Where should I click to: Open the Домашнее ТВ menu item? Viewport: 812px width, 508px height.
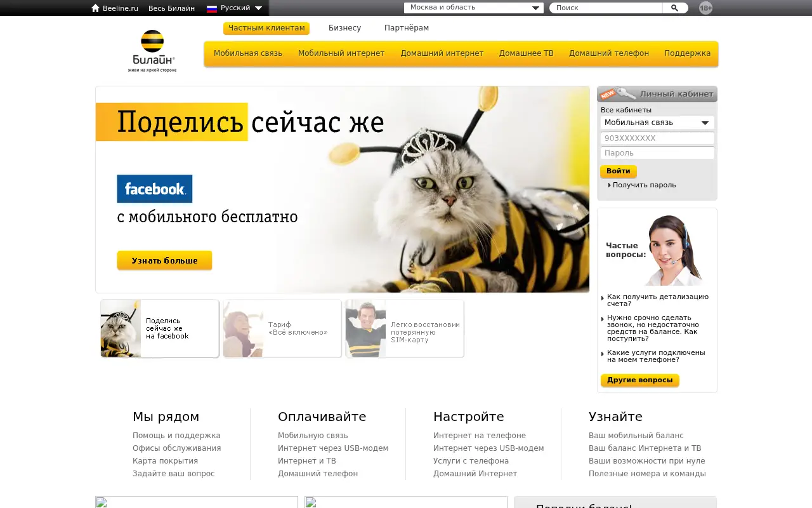click(527, 53)
